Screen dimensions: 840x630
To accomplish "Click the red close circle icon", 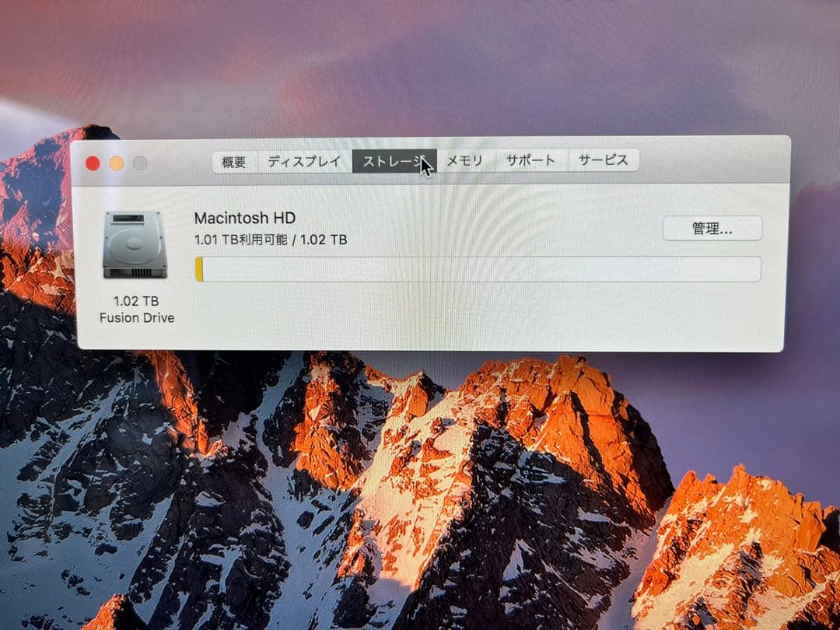I will 93,164.
